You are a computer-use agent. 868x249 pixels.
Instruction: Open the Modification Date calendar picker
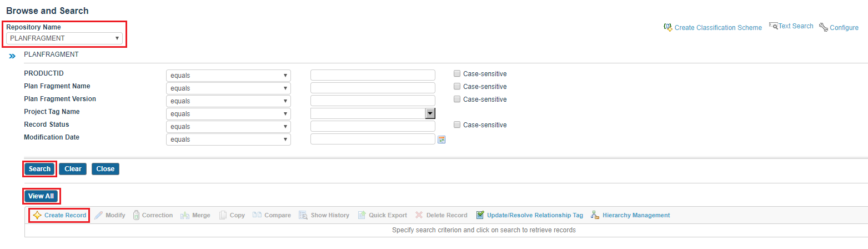(442, 140)
